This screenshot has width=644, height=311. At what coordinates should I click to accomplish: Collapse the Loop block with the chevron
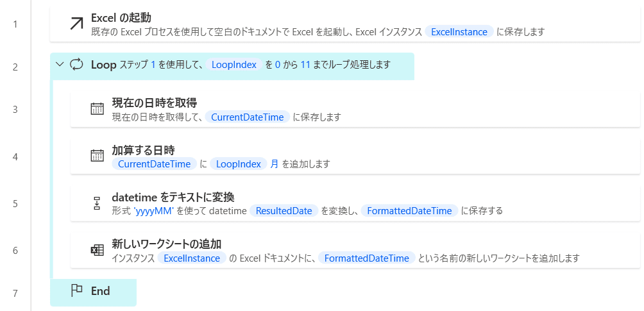(60, 65)
